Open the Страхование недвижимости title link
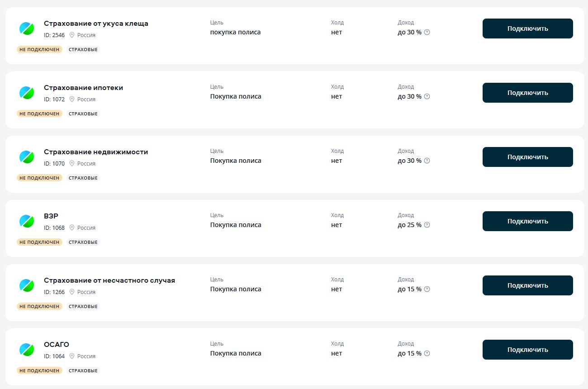 pyautogui.click(x=96, y=152)
